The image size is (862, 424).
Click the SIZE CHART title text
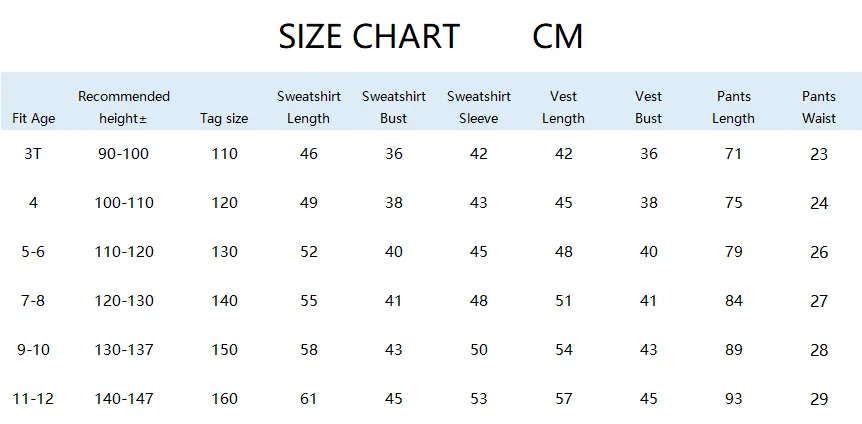click(x=369, y=37)
